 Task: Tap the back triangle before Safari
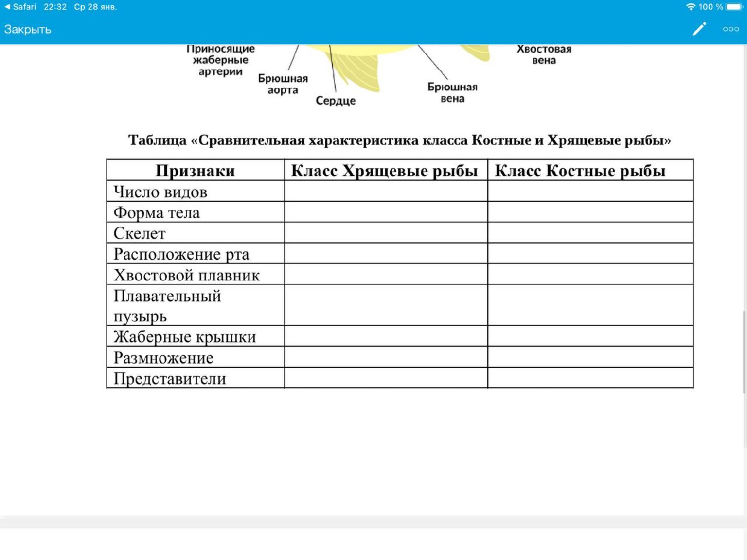coord(7,7)
